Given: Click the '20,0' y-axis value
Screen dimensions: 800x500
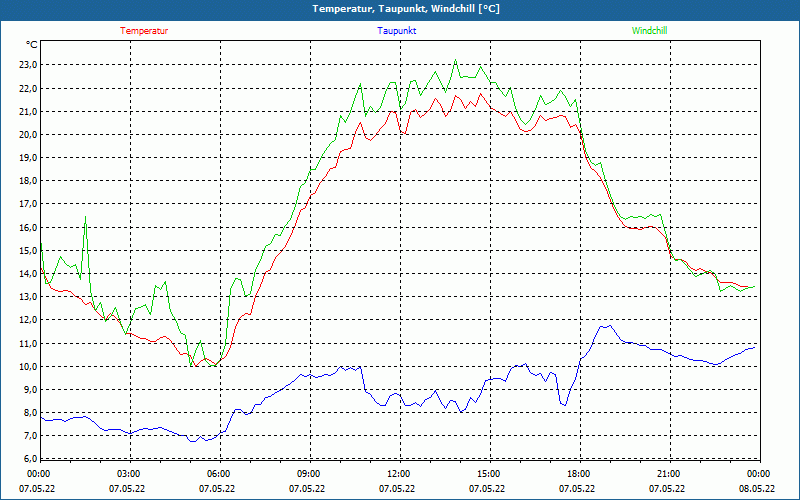Looking at the screenshot, I should click(28, 135).
